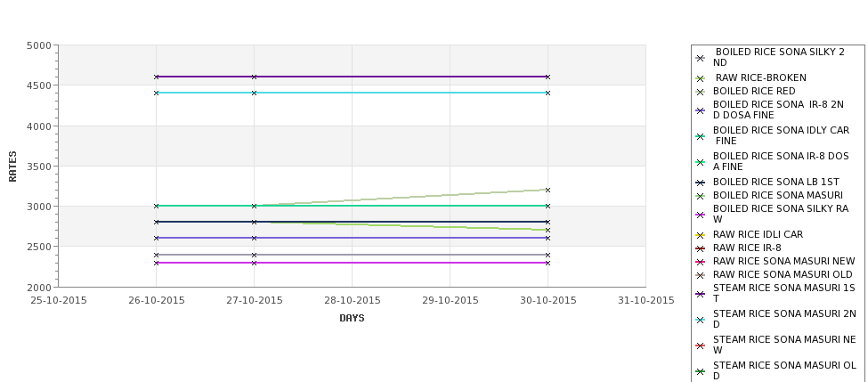
Task: Click the DAYS horizontal axis title
Action: pos(352,319)
